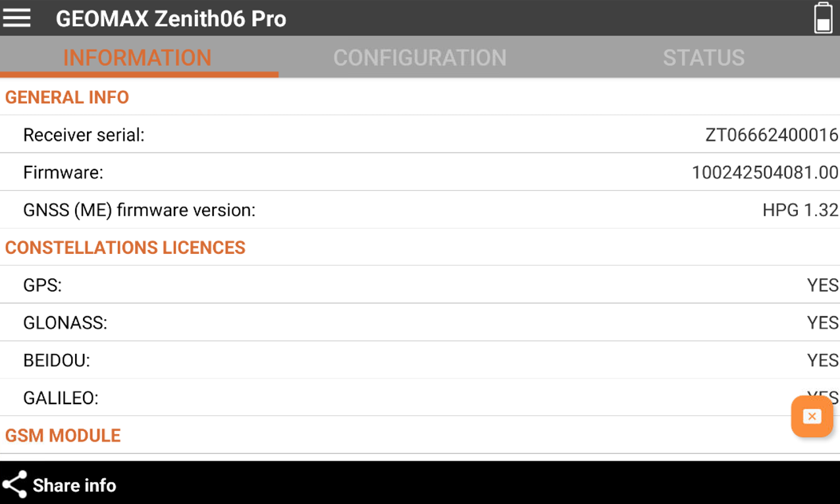Viewport: 840px width, 504px height.
Task: Select the BEIDOU licence row
Action: tap(419, 360)
